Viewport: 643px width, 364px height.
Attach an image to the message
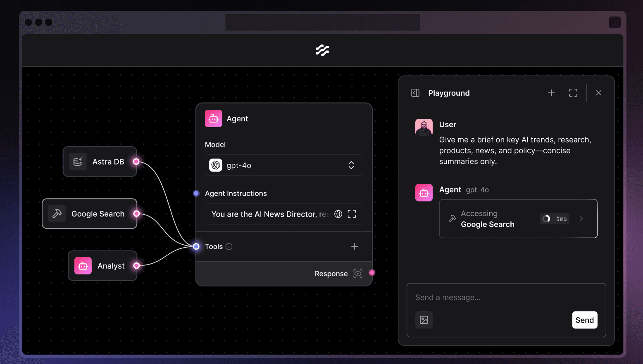(424, 320)
